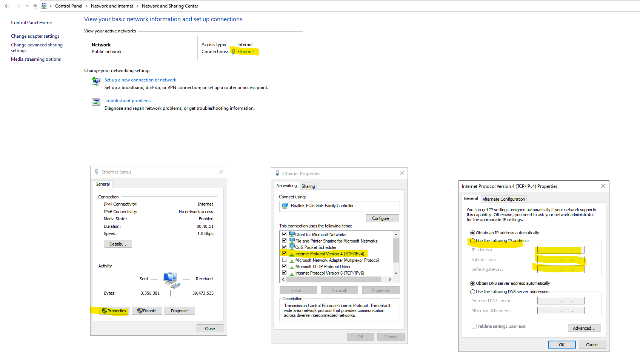This screenshot has width=640, height=364.
Task: Click the Up arrow navigation icon
Action: 35,6
